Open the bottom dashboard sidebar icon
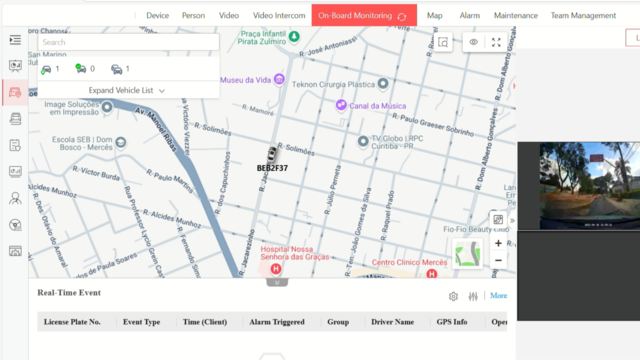 pos(15,251)
